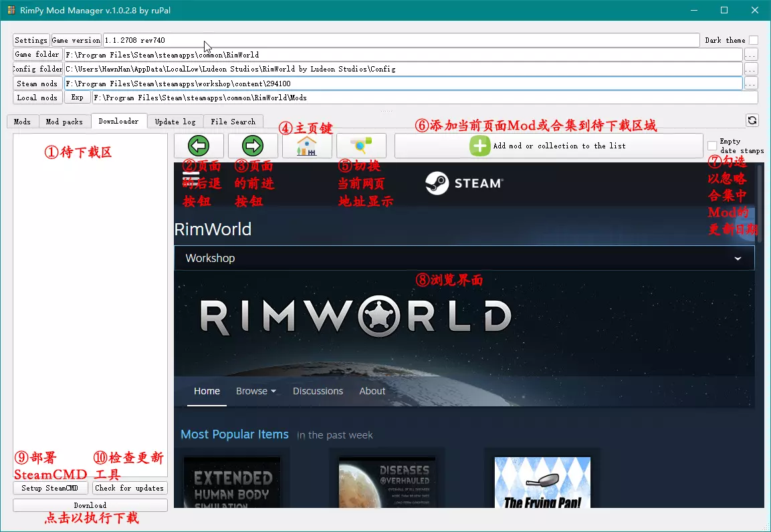Click the Download button
This screenshot has width=771, height=532.
pos(90,505)
